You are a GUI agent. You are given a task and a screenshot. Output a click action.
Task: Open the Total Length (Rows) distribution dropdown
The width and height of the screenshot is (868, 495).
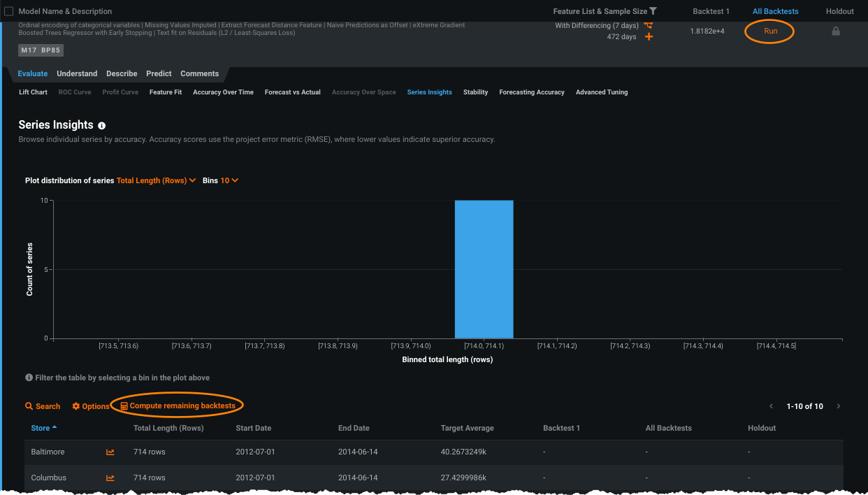156,180
